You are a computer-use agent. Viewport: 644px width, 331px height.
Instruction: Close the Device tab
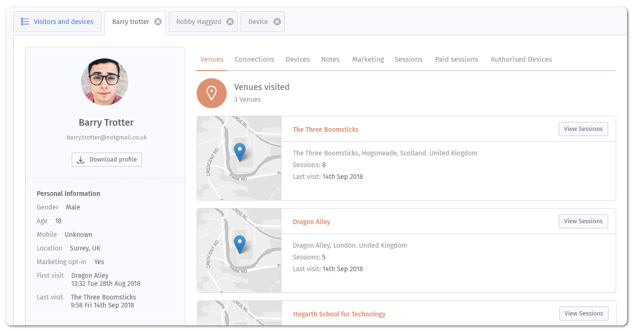(x=277, y=21)
